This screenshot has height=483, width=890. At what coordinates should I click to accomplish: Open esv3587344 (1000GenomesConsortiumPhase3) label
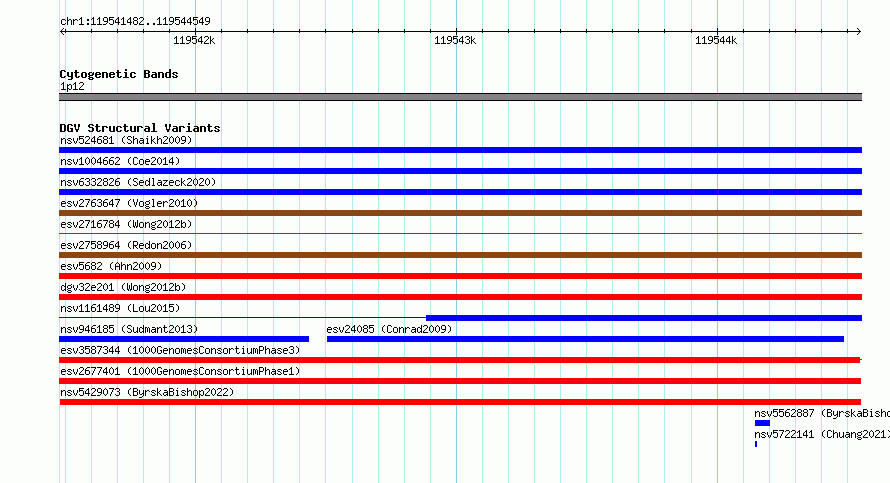(180, 350)
